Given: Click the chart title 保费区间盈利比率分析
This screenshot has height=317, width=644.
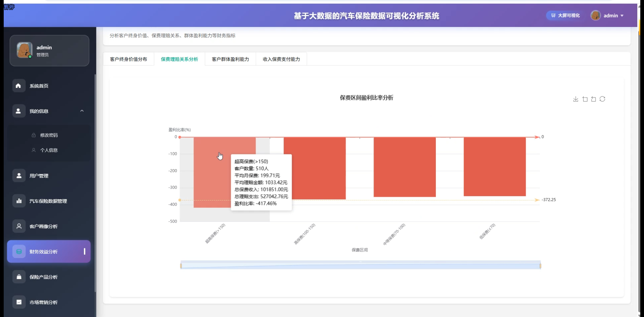Looking at the screenshot, I should (366, 98).
